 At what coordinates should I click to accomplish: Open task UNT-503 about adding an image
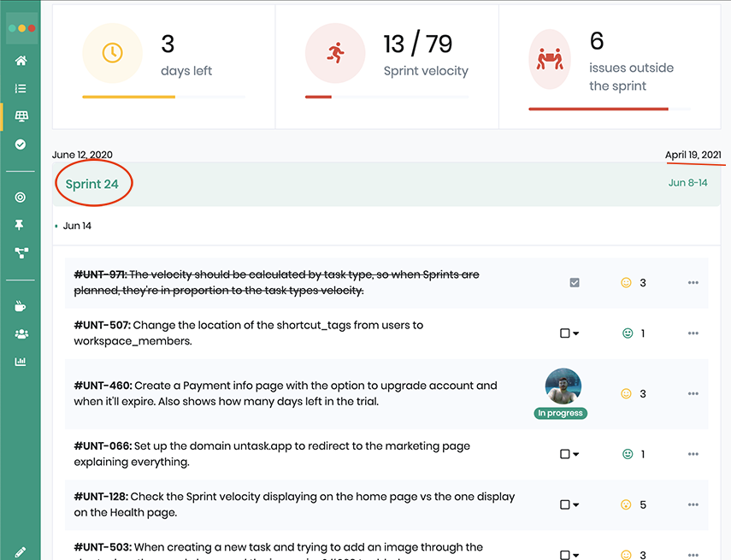click(279, 551)
